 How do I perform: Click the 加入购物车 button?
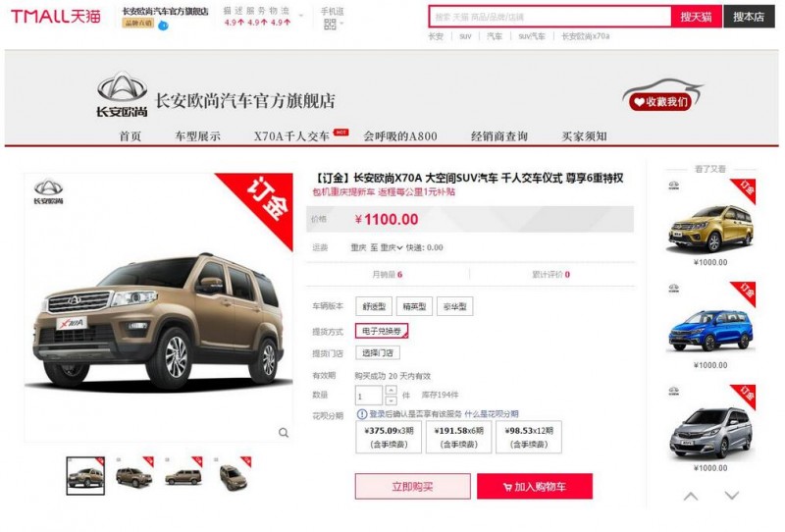point(535,487)
